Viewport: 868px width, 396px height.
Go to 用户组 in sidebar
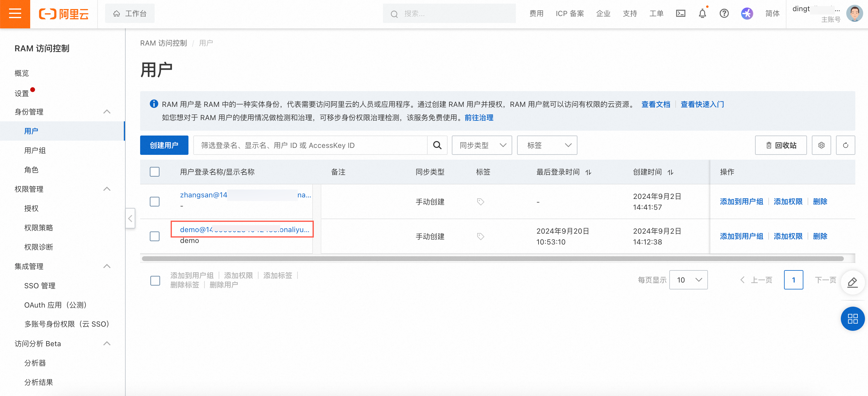point(35,151)
